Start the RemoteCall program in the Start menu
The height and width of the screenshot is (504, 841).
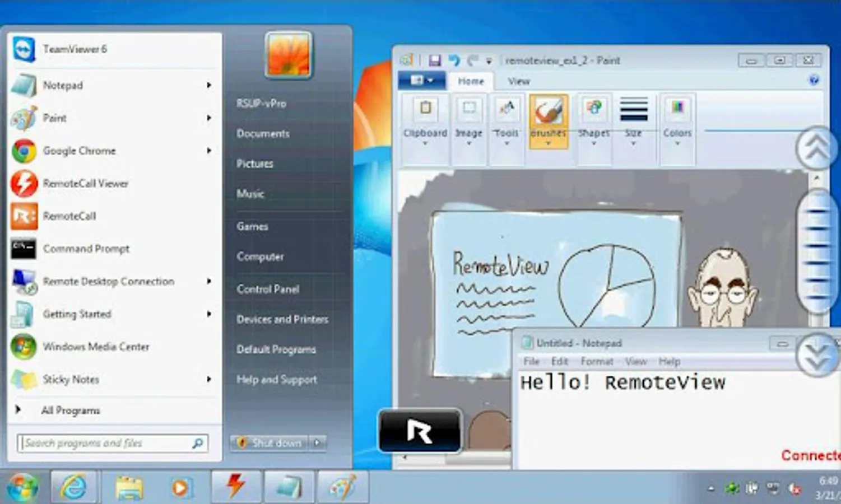pyautogui.click(x=114, y=216)
